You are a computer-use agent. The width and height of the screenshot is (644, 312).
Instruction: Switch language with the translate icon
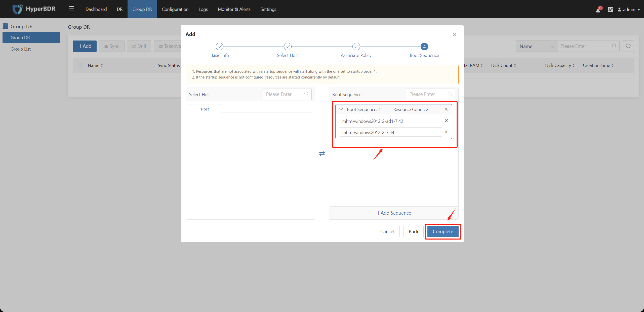click(x=611, y=10)
